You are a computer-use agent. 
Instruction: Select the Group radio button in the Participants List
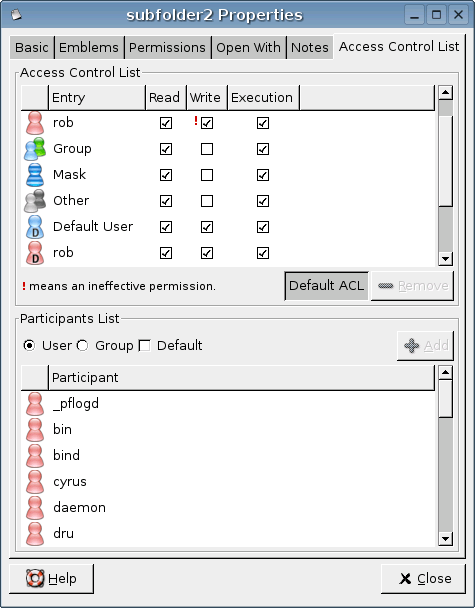pyautogui.click(x=82, y=345)
